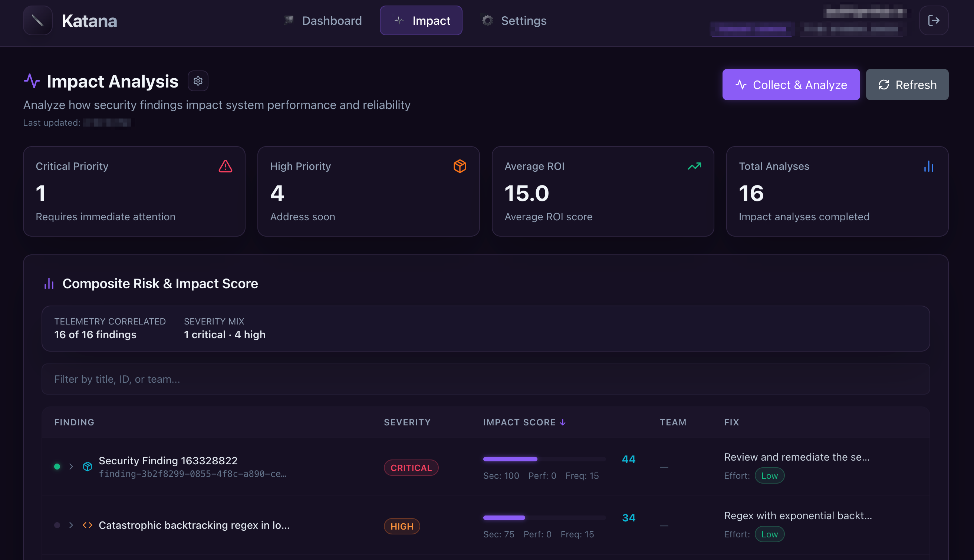The height and width of the screenshot is (560, 974).
Task: Open the Dashboard tab
Action: [x=322, y=20]
